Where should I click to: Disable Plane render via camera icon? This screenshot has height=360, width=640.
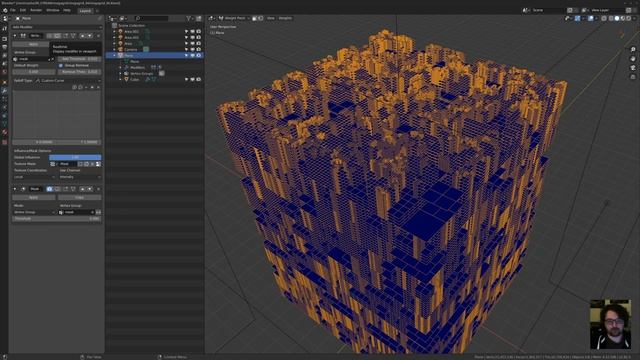(x=199, y=56)
